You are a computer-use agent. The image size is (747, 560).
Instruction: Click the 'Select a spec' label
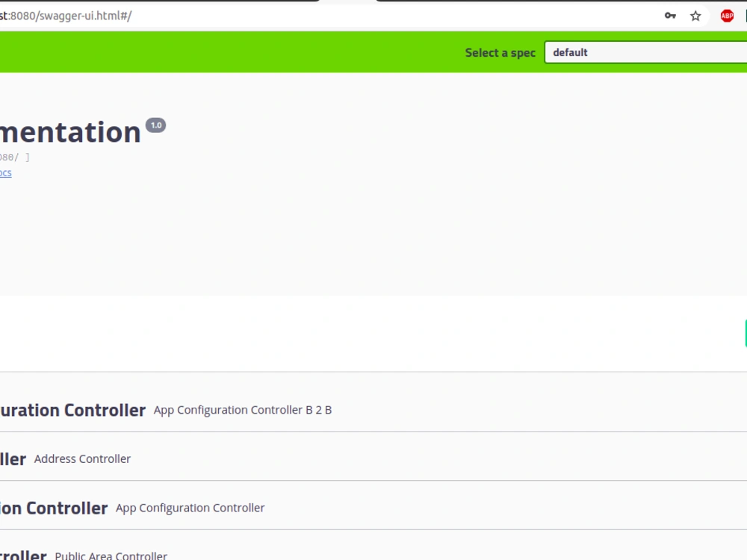[500, 52]
